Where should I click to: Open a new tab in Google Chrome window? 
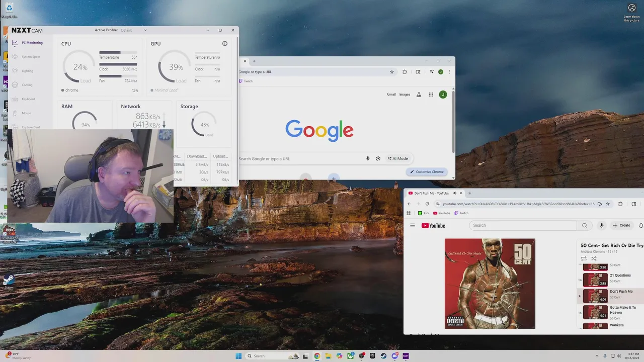[254, 61]
